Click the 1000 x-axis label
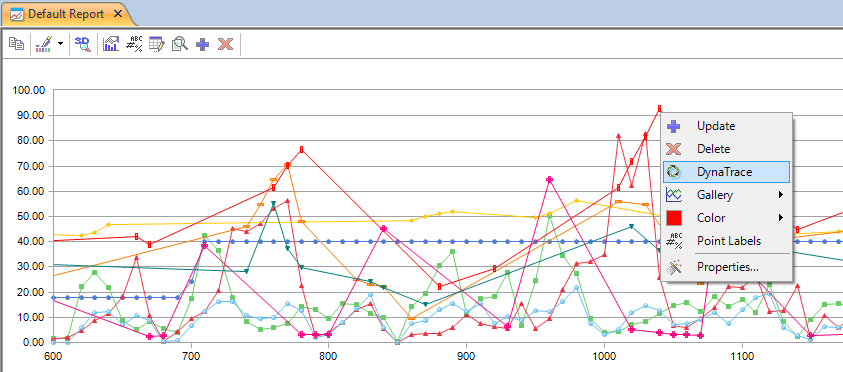 pos(604,356)
